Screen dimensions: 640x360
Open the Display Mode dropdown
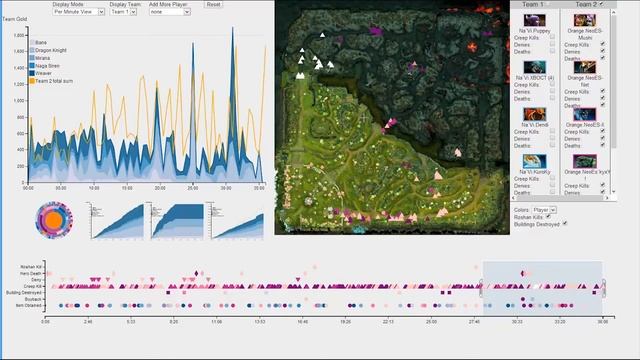pyautogui.click(x=79, y=12)
